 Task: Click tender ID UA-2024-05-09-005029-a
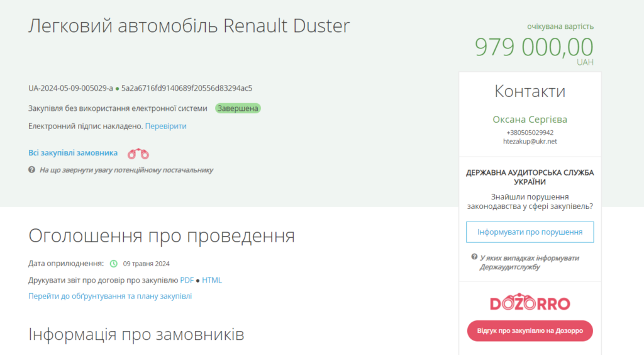(70, 88)
